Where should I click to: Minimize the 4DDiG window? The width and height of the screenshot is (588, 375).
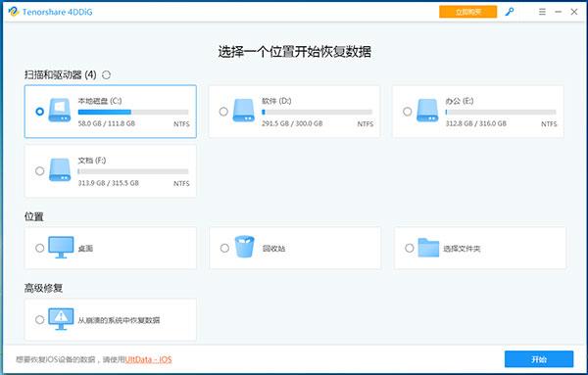558,12
